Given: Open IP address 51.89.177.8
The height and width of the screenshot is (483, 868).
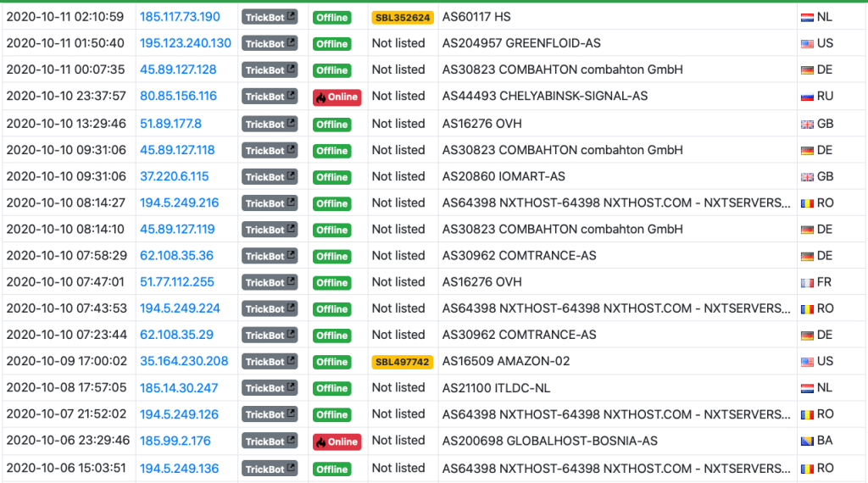Looking at the screenshot, I should (170, 124).
